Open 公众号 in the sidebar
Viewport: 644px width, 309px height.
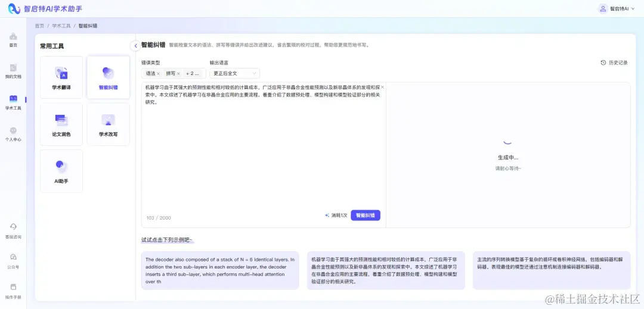click(x=13, y=261)
